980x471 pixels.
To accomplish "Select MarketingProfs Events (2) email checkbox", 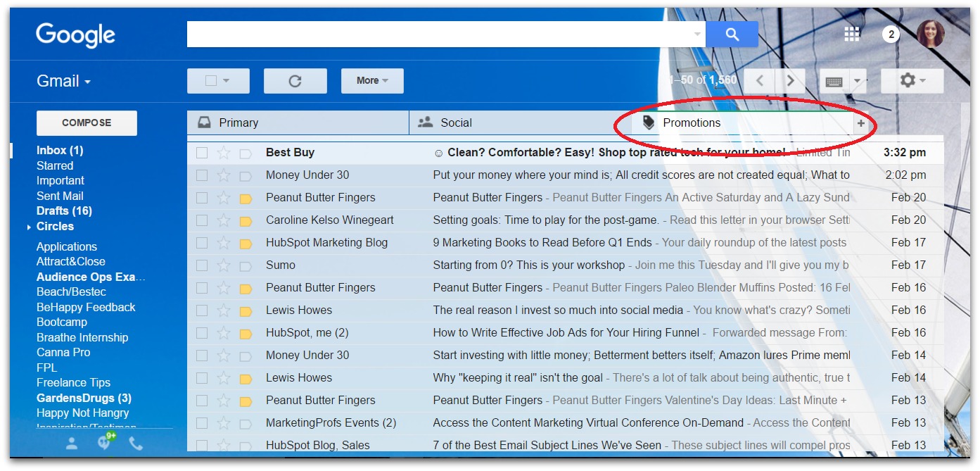I will point(202,423).
